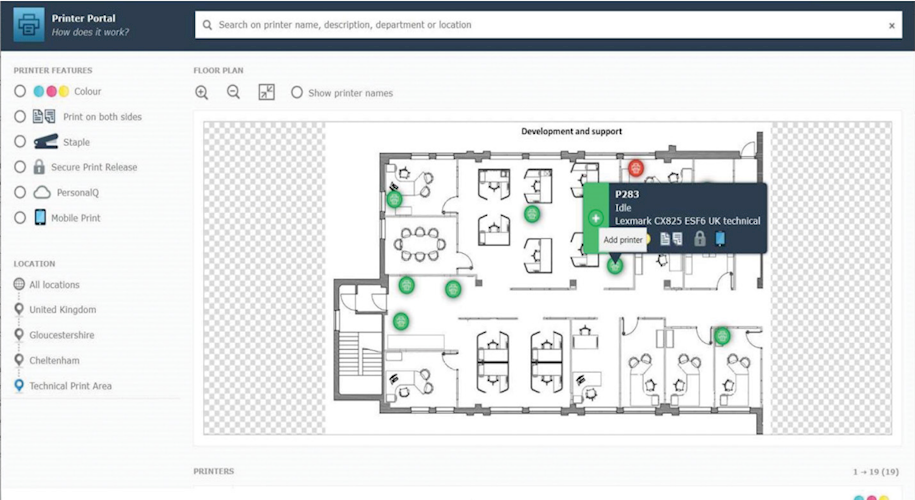Screen dimensions: 915x500
Task: Click the padlock icon in P283 popup
Action: coord(700,239)
